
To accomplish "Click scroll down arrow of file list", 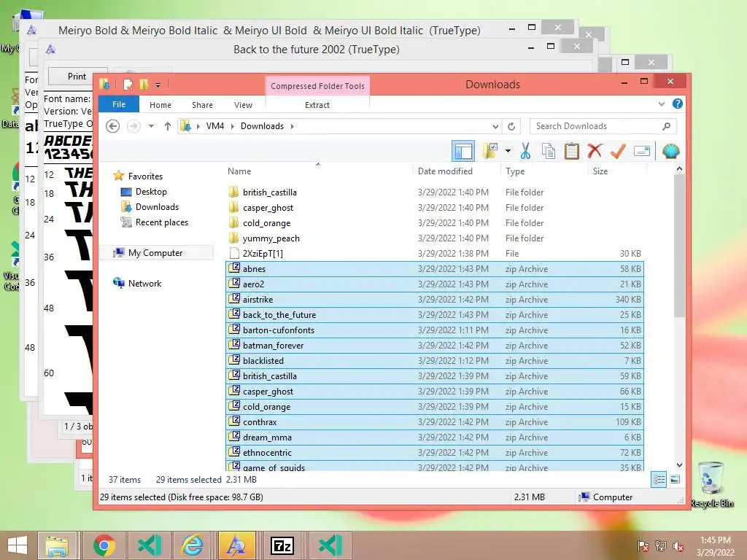I will (679, 464).
